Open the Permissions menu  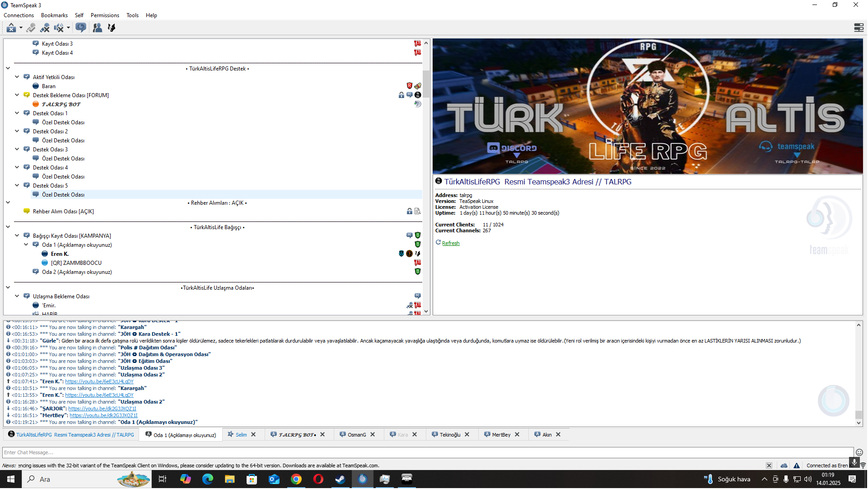coord(105,15)
